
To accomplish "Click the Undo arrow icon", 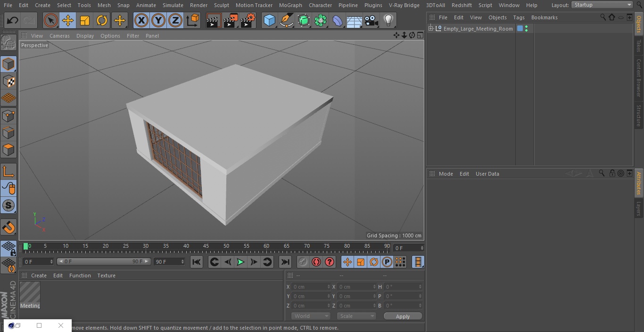I will point(13,21).
